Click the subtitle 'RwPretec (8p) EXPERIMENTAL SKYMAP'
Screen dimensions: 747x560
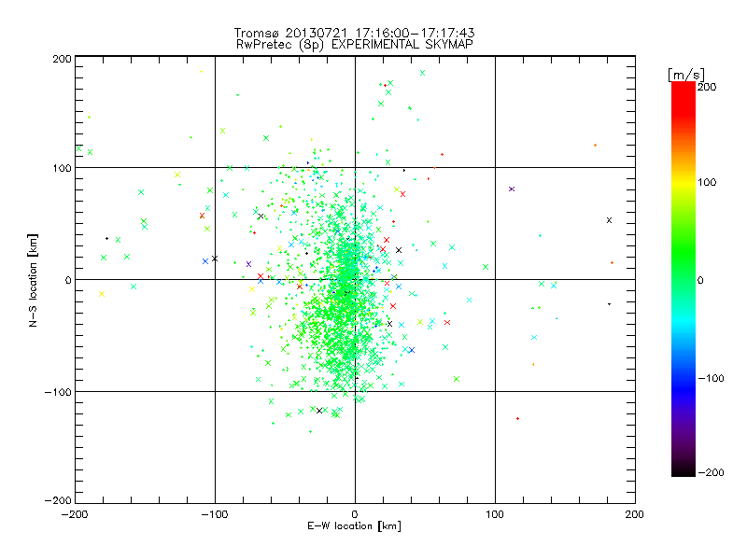coord(354,45)
